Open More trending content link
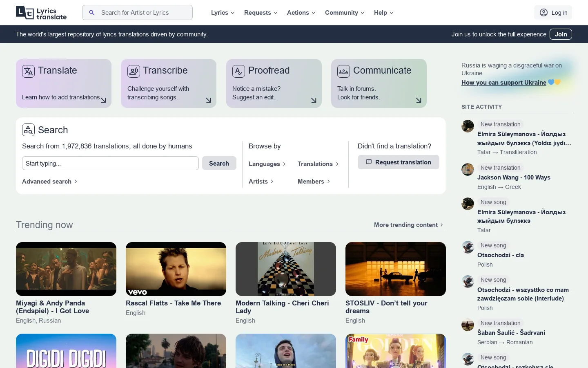This screenshot has width=588, height=368. pos(409,225)
